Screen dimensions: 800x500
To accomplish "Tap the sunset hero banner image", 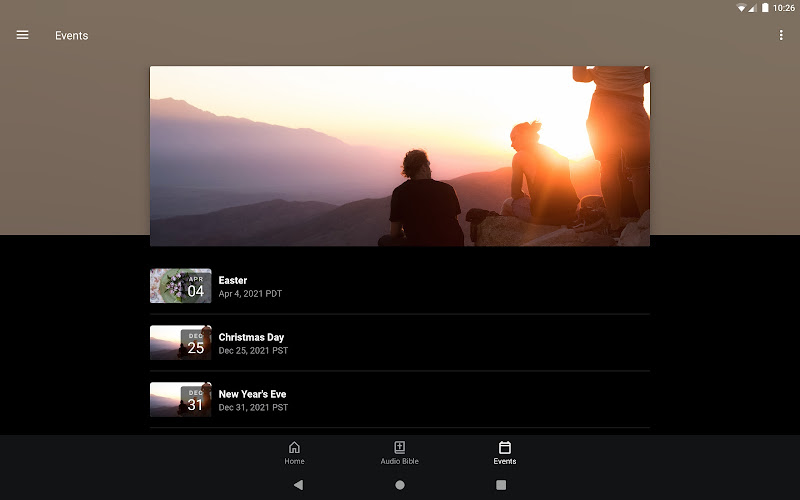I will click(400, 156).
